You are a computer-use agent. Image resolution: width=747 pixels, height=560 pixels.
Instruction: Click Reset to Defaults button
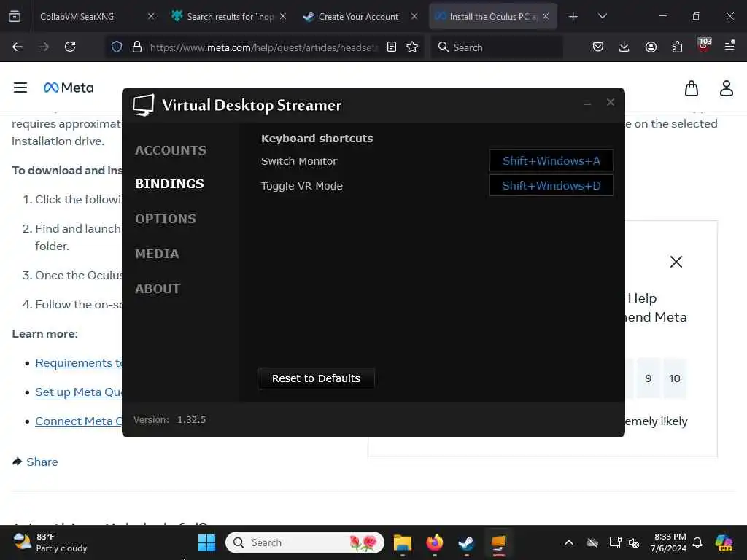(316, 378)
